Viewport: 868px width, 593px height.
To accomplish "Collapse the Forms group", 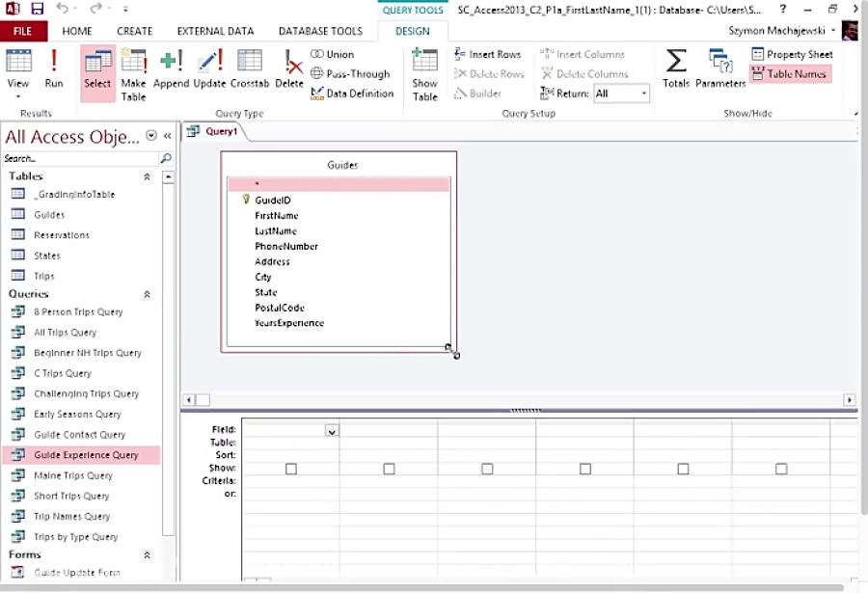I will coord(147,555).
